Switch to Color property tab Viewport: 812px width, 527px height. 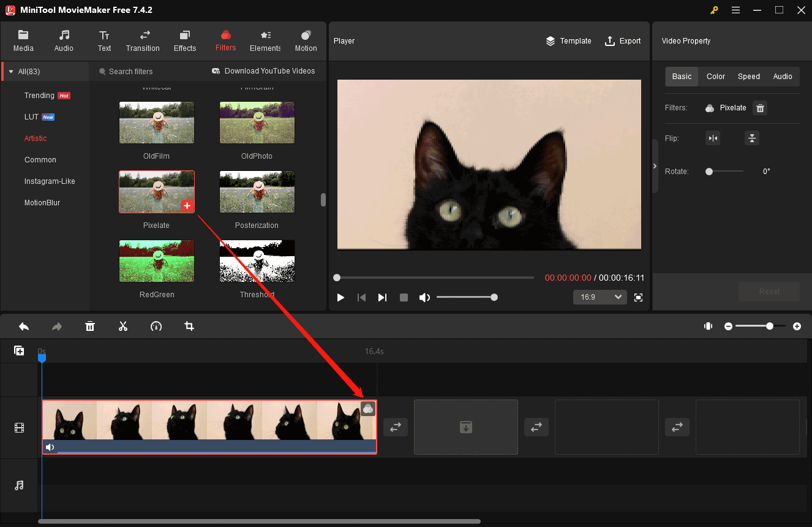pyautogui.click(x=715, y=77)
